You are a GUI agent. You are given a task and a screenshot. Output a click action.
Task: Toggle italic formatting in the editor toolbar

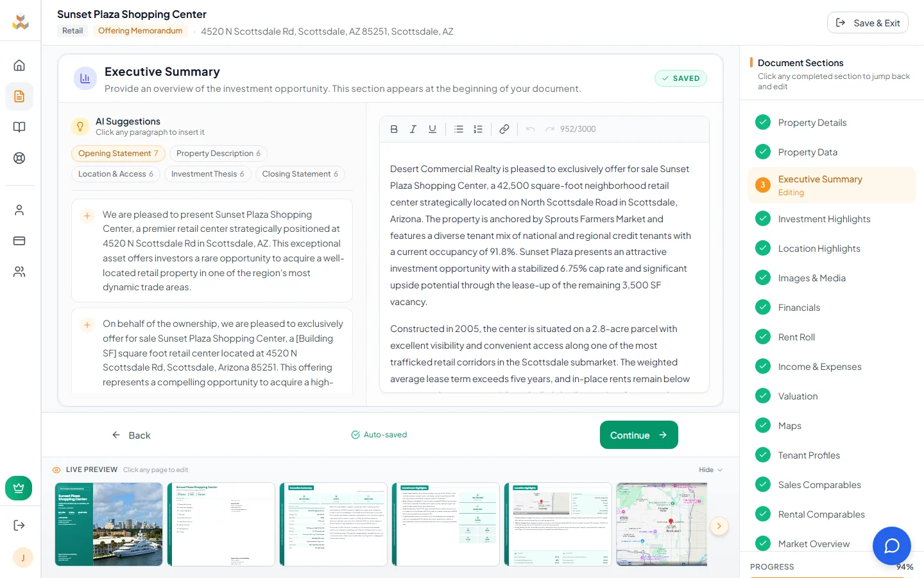coord(413,129)
